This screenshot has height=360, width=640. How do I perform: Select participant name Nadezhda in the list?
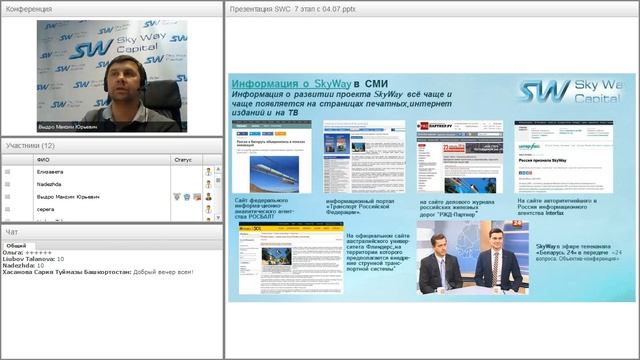(49, 184)
